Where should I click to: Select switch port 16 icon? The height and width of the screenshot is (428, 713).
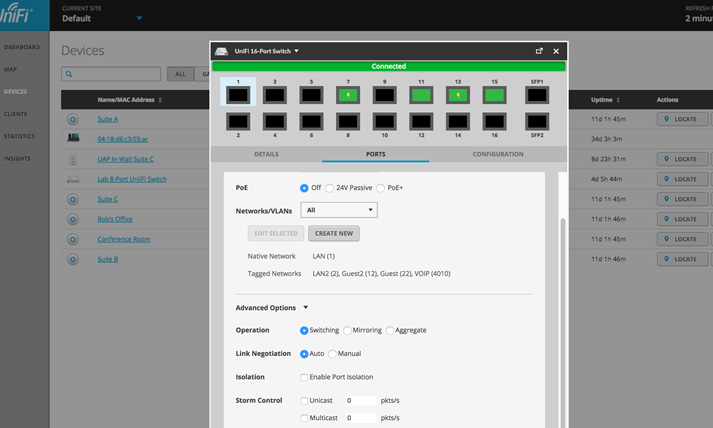pos(494,121)
